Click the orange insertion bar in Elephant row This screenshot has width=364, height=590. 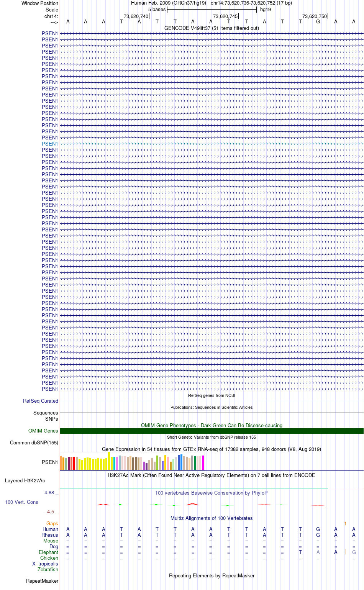pos(346,552)
